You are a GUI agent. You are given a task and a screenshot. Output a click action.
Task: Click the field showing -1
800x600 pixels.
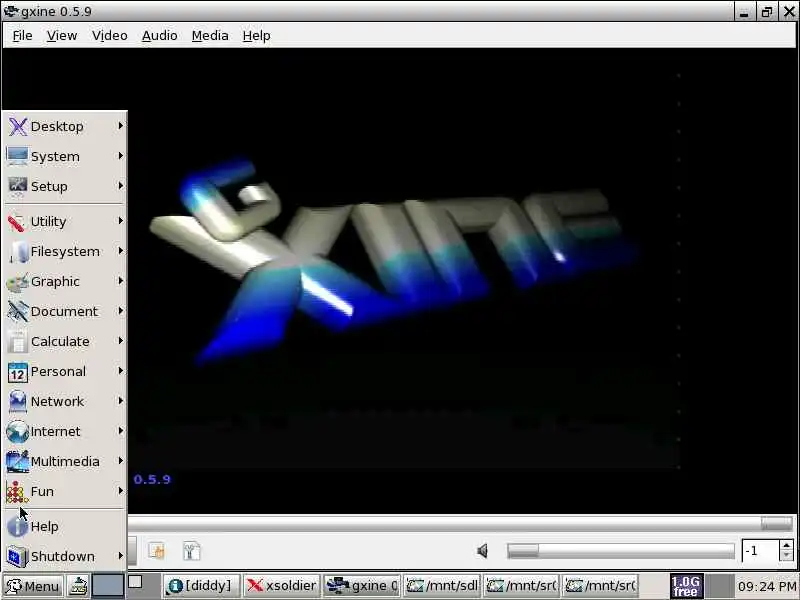(760, 551)
